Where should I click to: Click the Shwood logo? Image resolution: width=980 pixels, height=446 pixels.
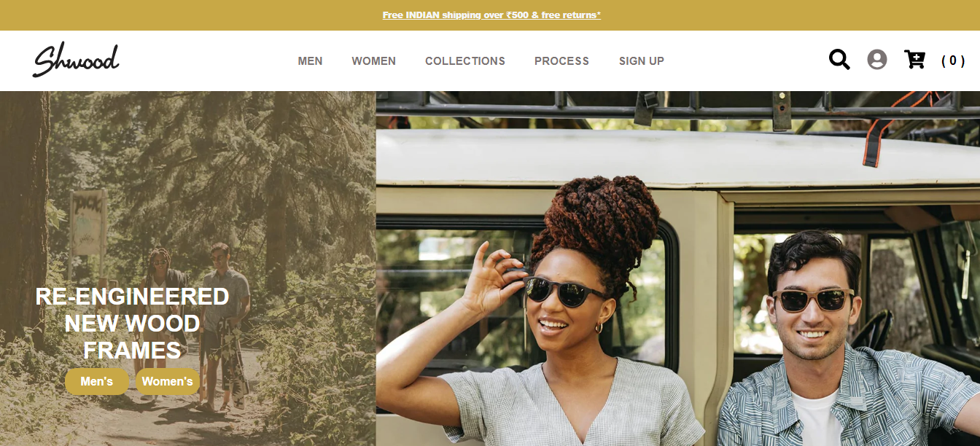[x=76, y=60]
